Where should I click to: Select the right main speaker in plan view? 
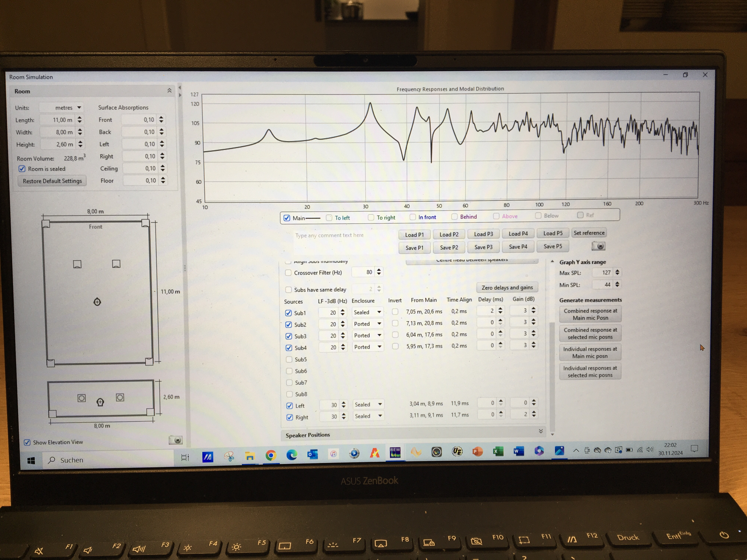click(116, 264)
